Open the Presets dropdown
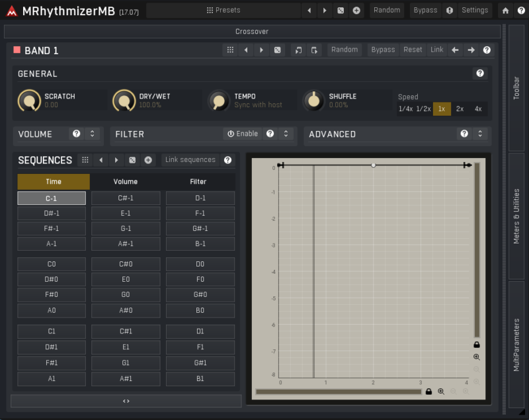 click(x=223, y=10)
